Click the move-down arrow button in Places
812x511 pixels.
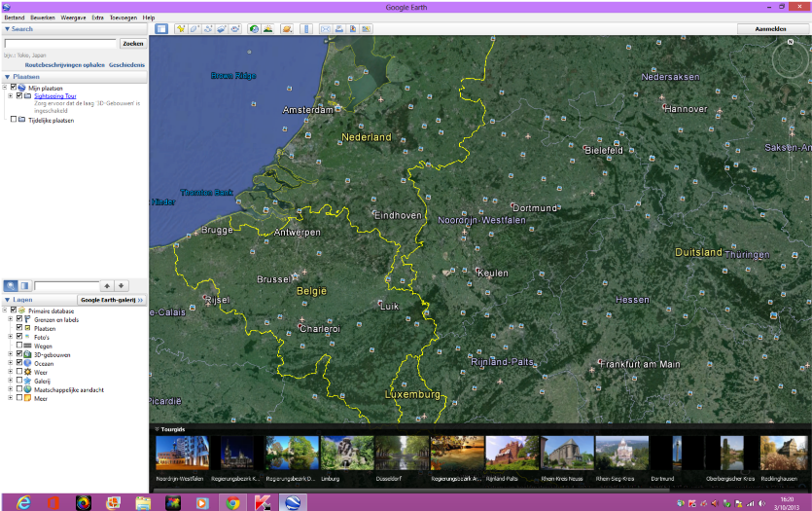[x=122, y=285]
